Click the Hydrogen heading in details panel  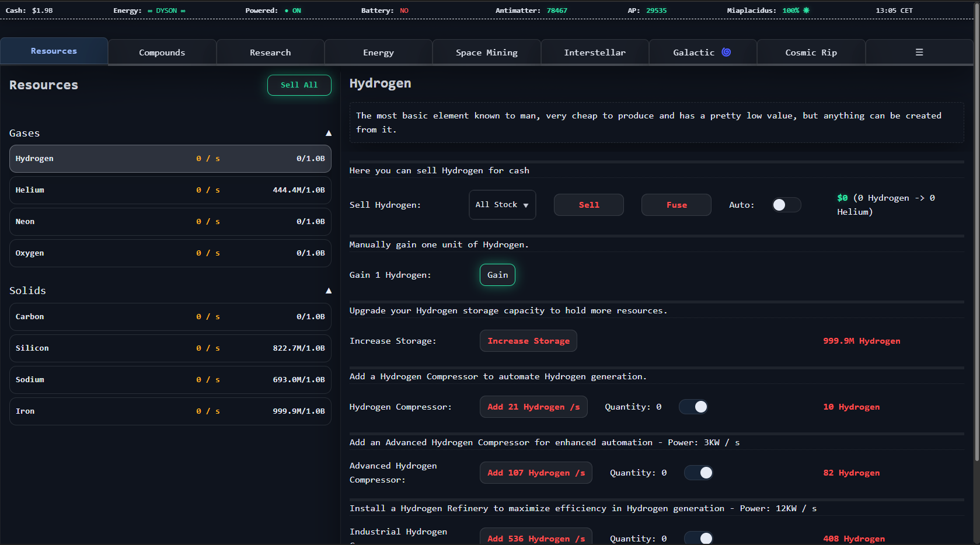[380, 83]
